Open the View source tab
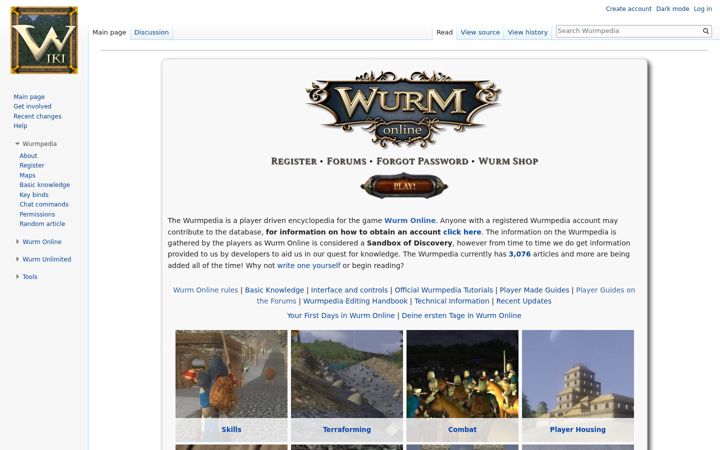 480,32
